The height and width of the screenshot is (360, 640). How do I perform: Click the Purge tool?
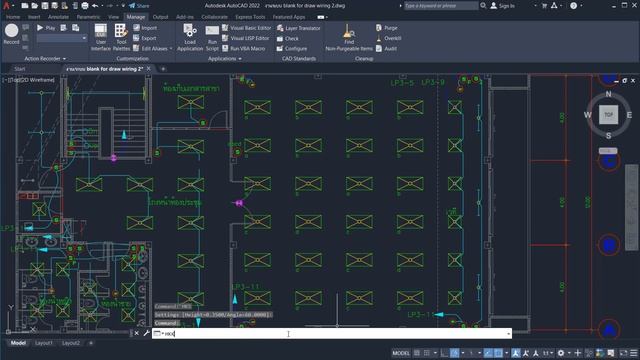click(x=387, y=28)
